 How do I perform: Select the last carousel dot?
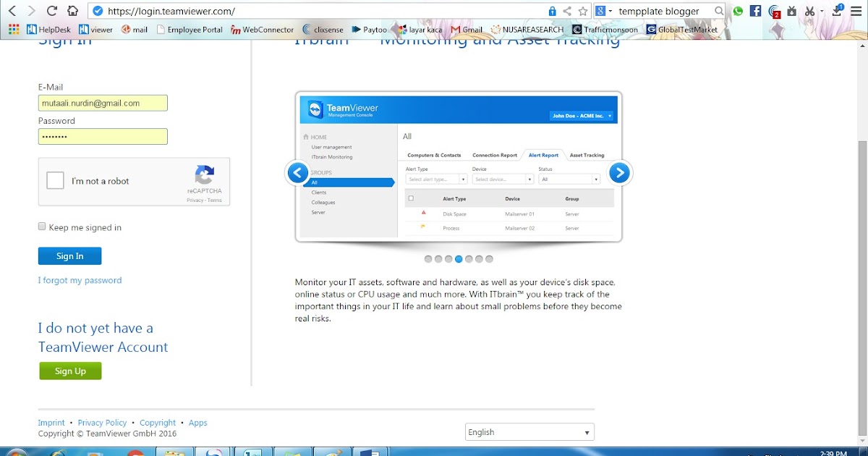(489, 258)
